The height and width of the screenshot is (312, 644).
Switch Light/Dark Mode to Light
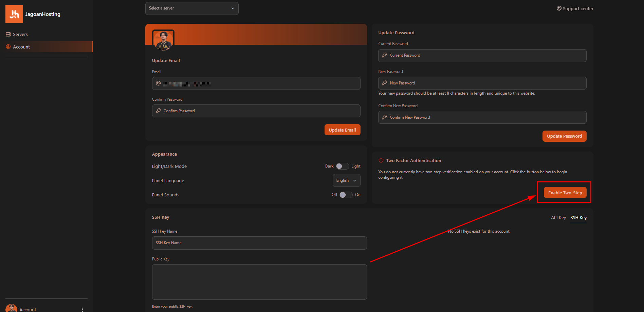coord(342,166)
